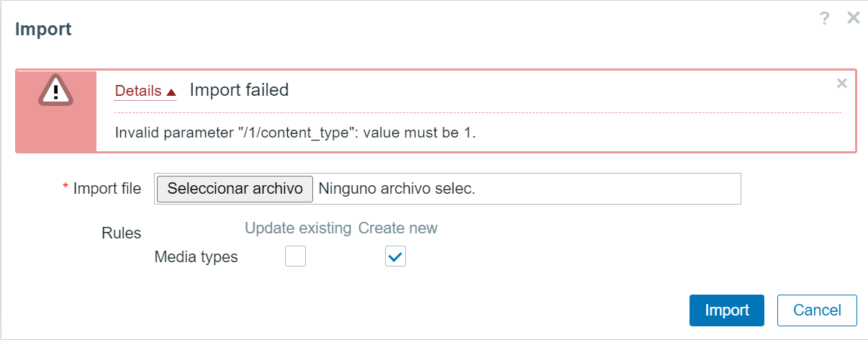Click the Ninguno archivo selec. file field
This screenshot has height=340, width=868.
coord(397,189)
